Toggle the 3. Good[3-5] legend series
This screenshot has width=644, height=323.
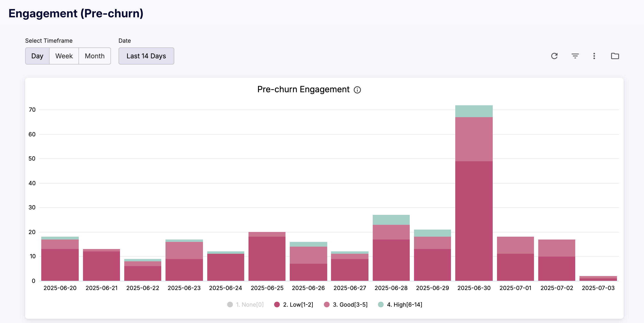(345, 305)
